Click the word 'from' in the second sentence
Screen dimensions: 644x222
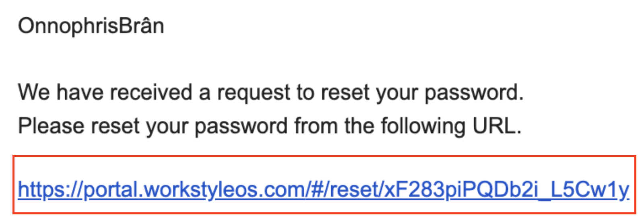pyautogui.click(x=316, y=126)
